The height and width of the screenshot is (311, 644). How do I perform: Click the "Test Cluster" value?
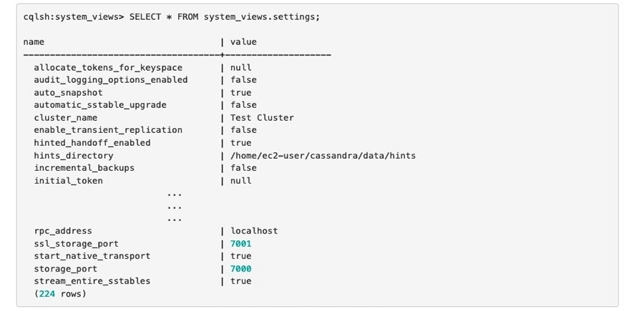[x=262, y=118]
